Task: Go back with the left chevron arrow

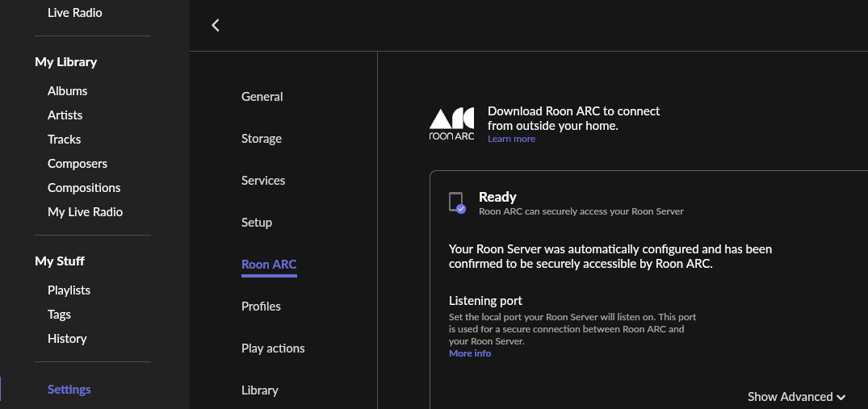Action: coord(216,25)
